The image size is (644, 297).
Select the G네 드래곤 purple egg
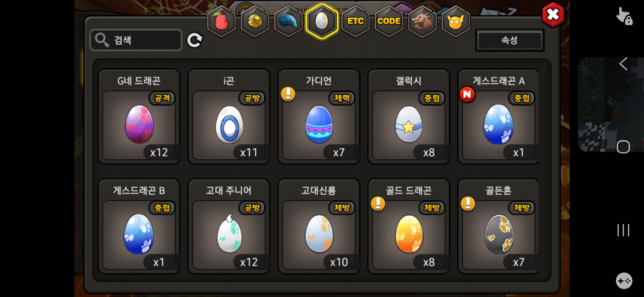point(139,117)
